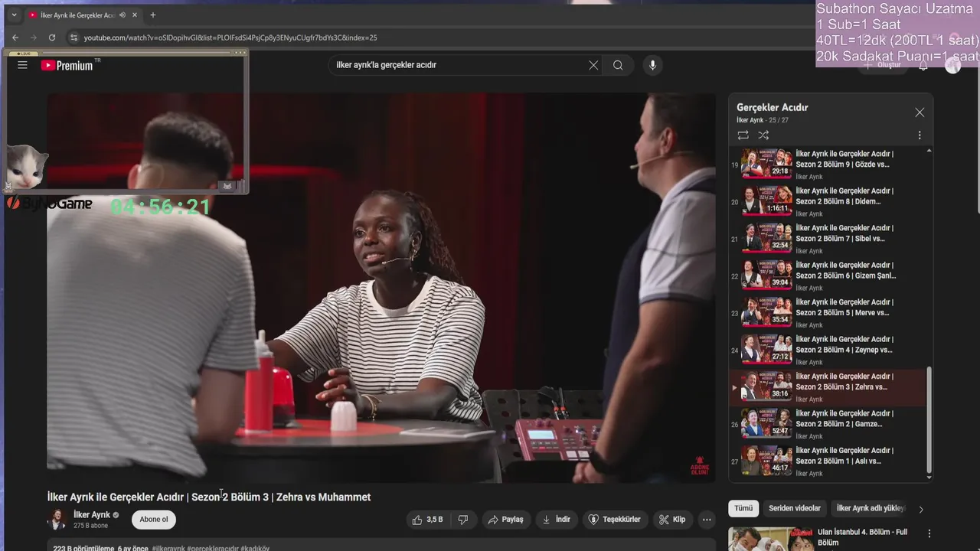The image size is (980, 551).
Task: Play Sezon 2 Bölüm 7 Sibel playlist item
Action: [x=828, y=239]
